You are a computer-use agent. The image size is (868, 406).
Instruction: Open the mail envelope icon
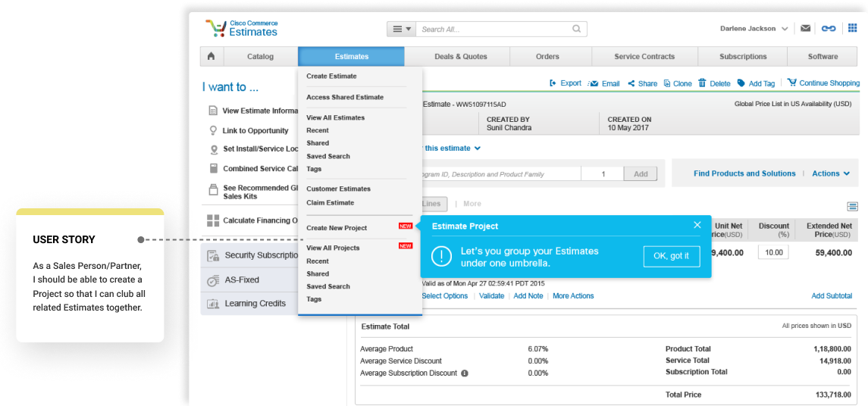tap(805, 29)
